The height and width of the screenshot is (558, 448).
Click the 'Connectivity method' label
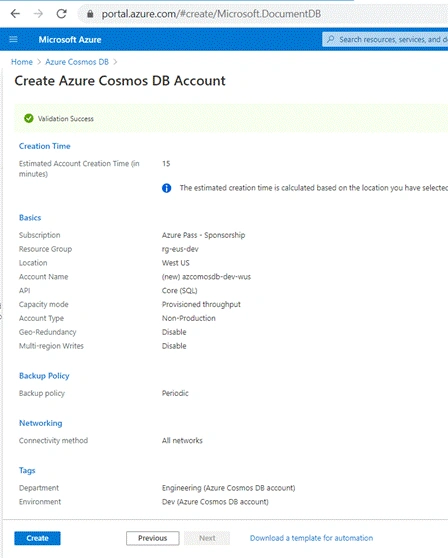click(53, 441)
